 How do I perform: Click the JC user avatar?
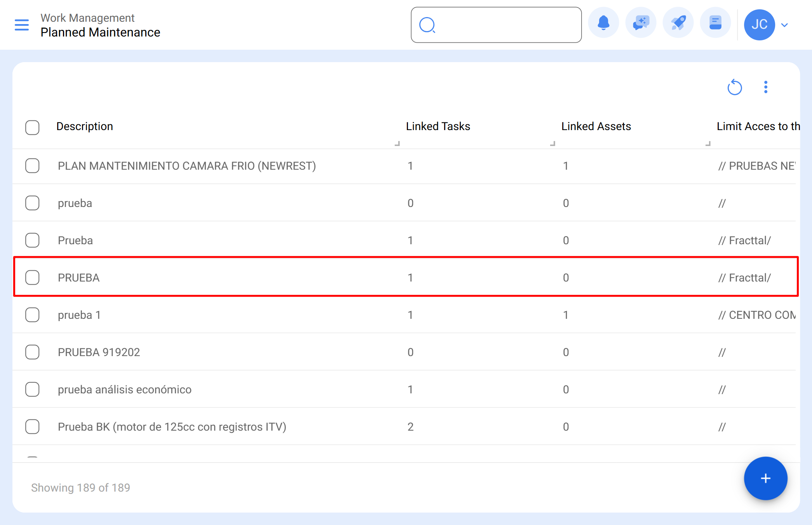coord(760,24)
